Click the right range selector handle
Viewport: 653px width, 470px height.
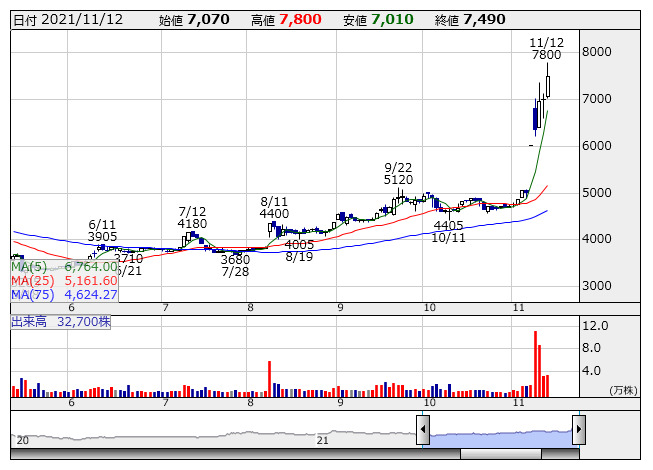[x=578, y=431]
